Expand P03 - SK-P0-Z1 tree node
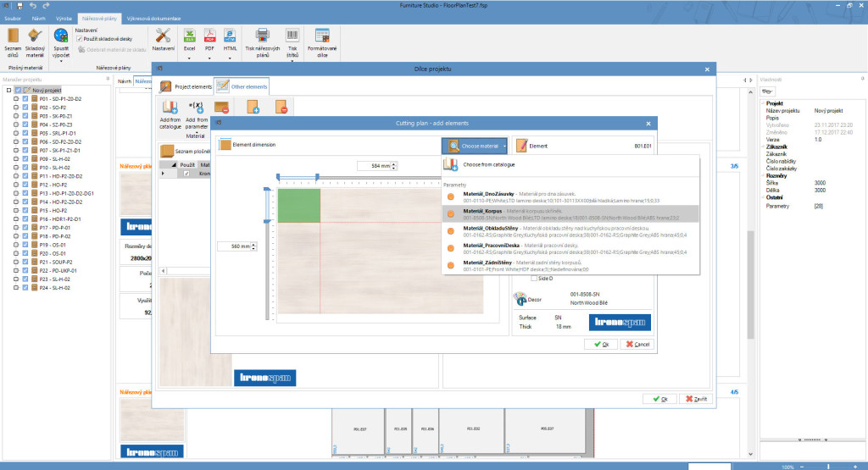 (x=16, y=116)
